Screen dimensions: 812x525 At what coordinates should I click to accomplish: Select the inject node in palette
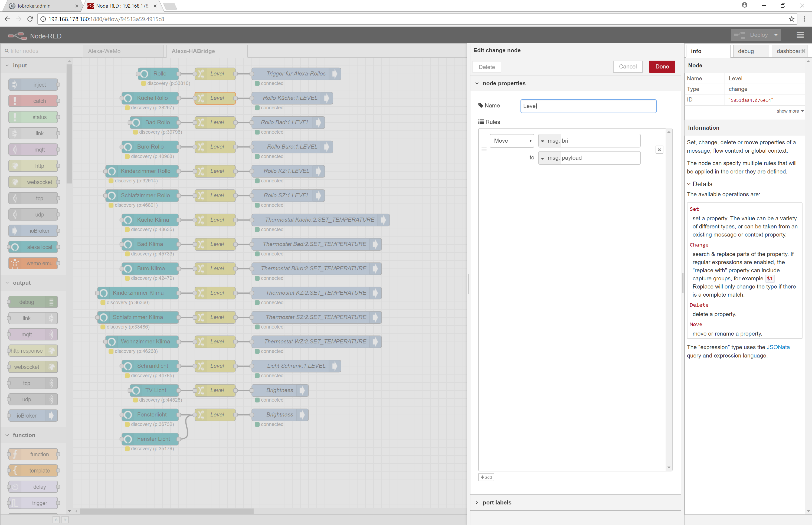point(33,84)
